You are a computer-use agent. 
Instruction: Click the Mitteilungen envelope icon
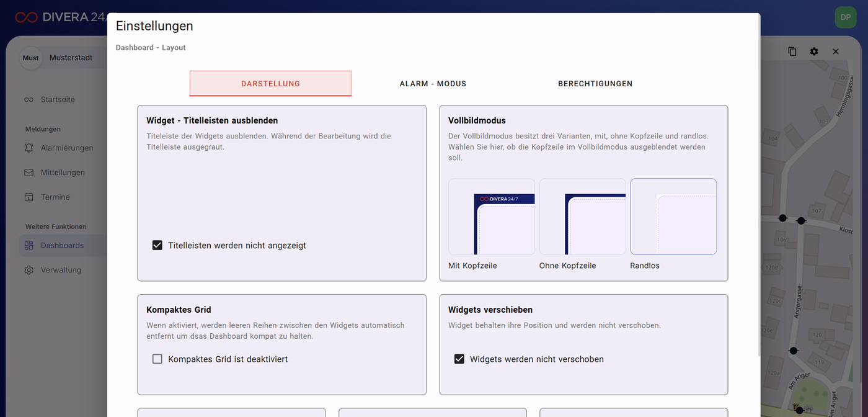pyautogui.click(x=29, y=173)
